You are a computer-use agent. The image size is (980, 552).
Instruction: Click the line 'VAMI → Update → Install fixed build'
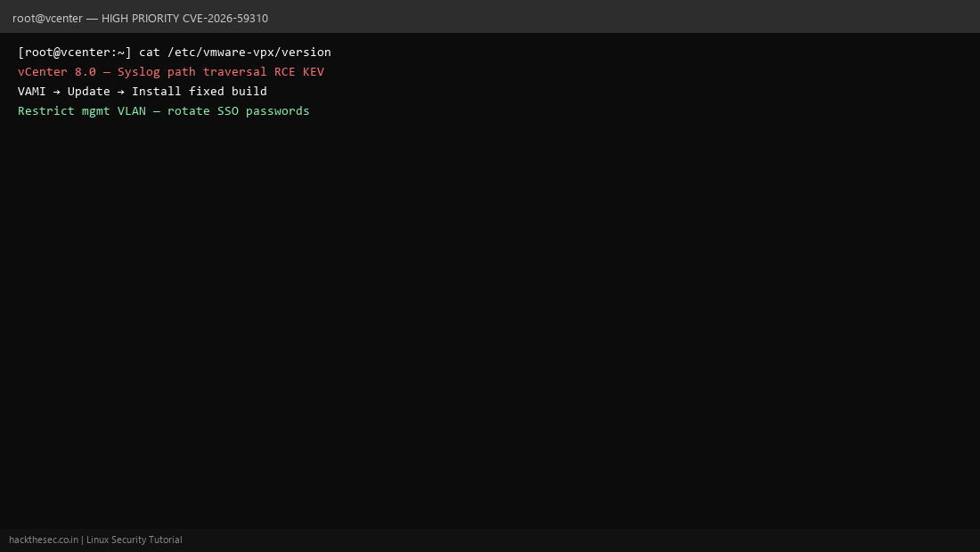143,91
